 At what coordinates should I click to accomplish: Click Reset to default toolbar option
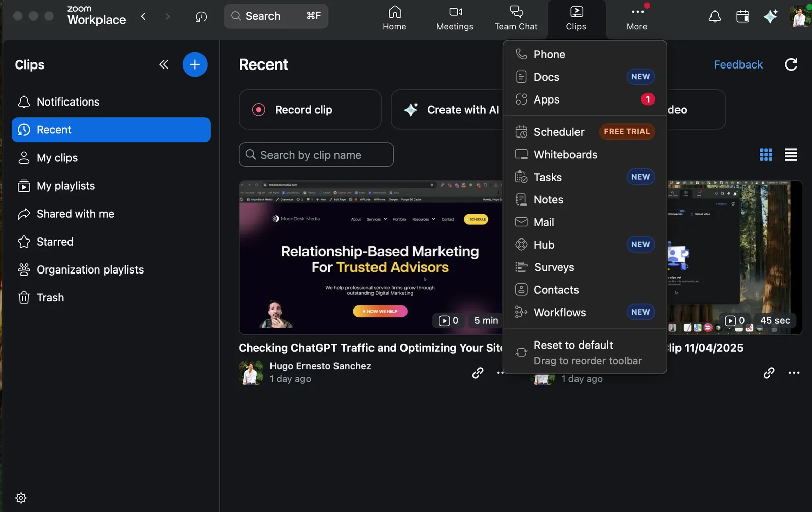click(x=585, y=352)
